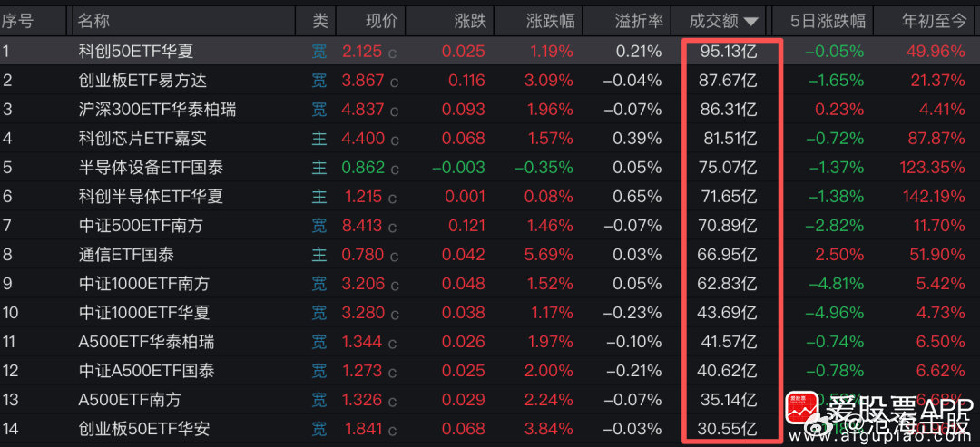Click the 宽 type tag of 创业板50ETF华安

point(319,428)
